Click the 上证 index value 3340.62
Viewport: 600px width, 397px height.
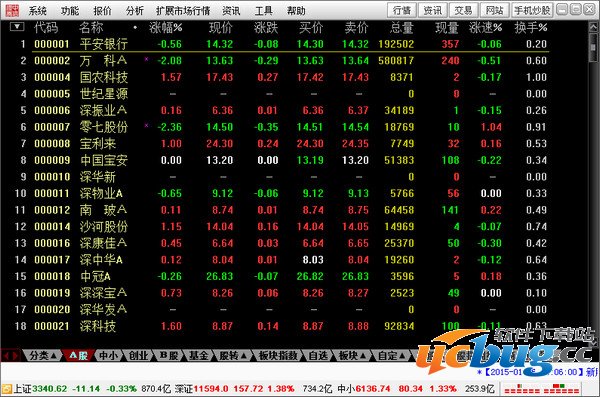(x=49, y=389)
